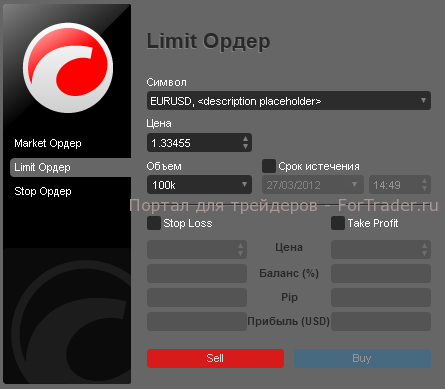445x389 pixels.
Task: Decrease Цена with the down arrow
Action: pyautogui.click(x=246, y=146)
